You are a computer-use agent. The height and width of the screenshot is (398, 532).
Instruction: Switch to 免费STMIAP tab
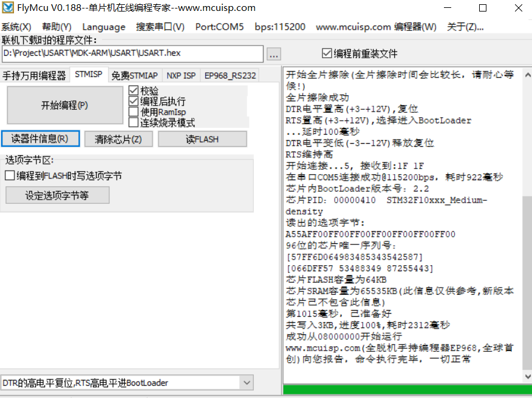point(135,75)
